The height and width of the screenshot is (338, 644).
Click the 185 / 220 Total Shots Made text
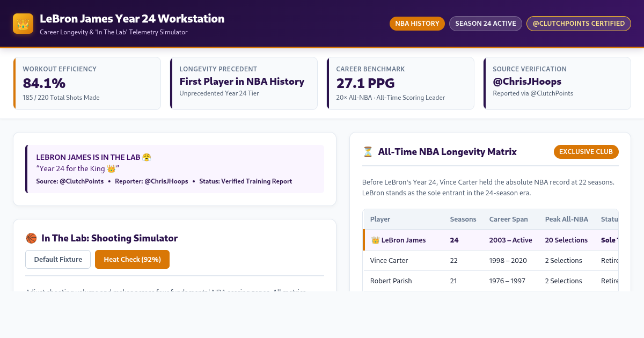tap(61, 98)
